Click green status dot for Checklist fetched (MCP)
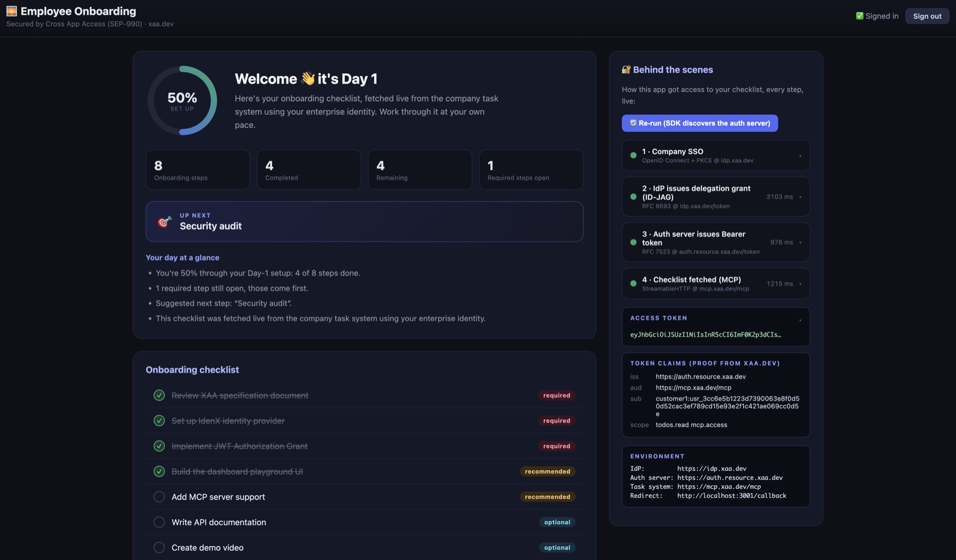956x560 pixels. point(633,284)
